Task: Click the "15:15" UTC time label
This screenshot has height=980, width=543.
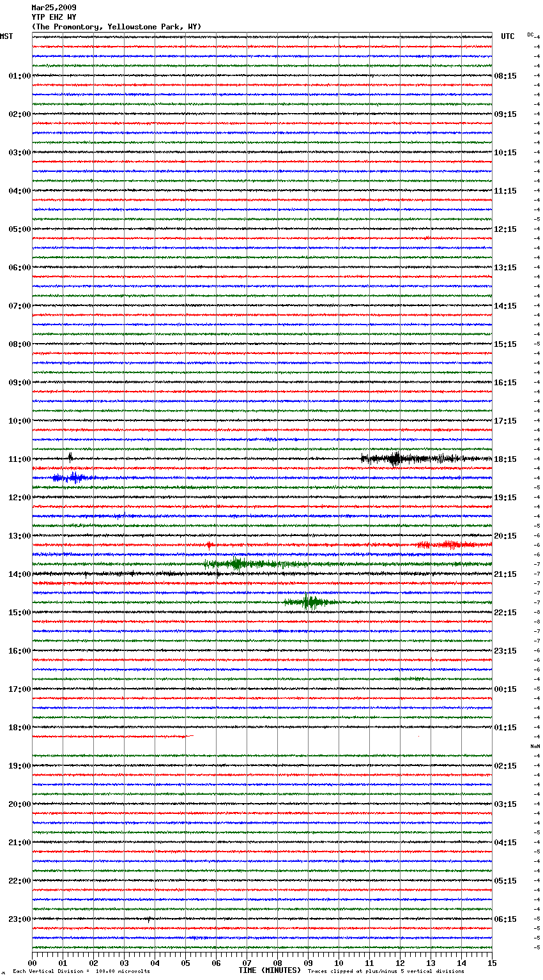Action: 505,344
